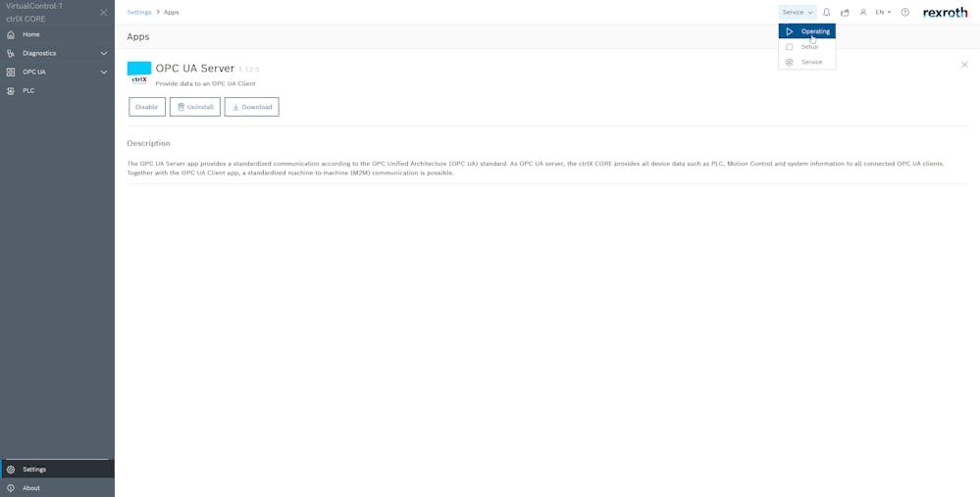Click the About info icon
This screenshot has width=980, height=497.
click(11, 487)
